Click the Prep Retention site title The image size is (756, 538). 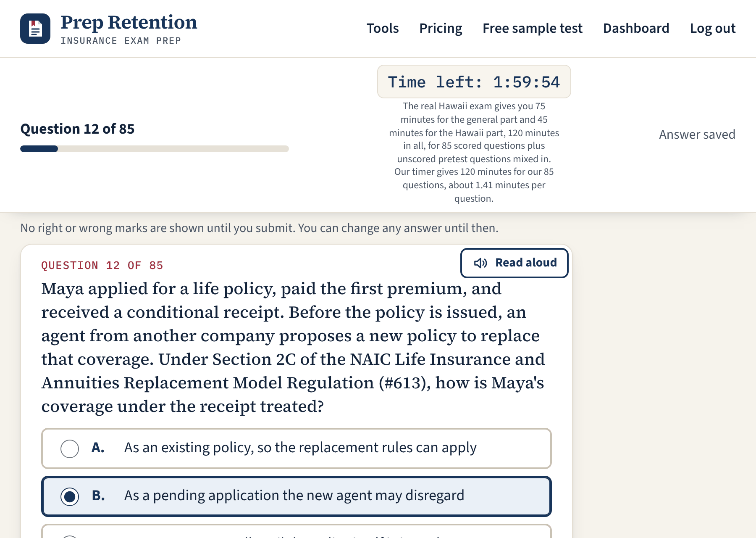[x=129, y=22]
